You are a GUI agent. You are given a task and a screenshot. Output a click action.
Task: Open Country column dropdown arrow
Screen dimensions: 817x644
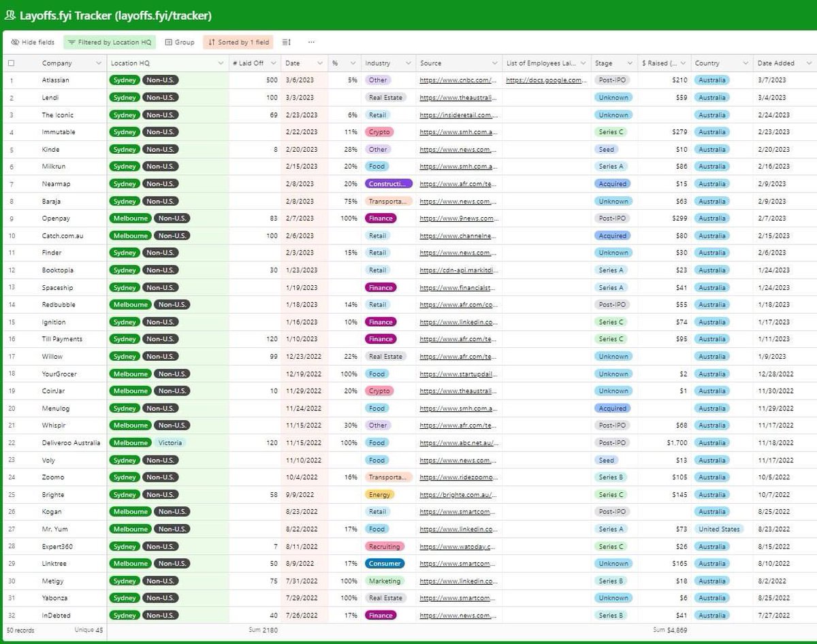coord(745,63)
